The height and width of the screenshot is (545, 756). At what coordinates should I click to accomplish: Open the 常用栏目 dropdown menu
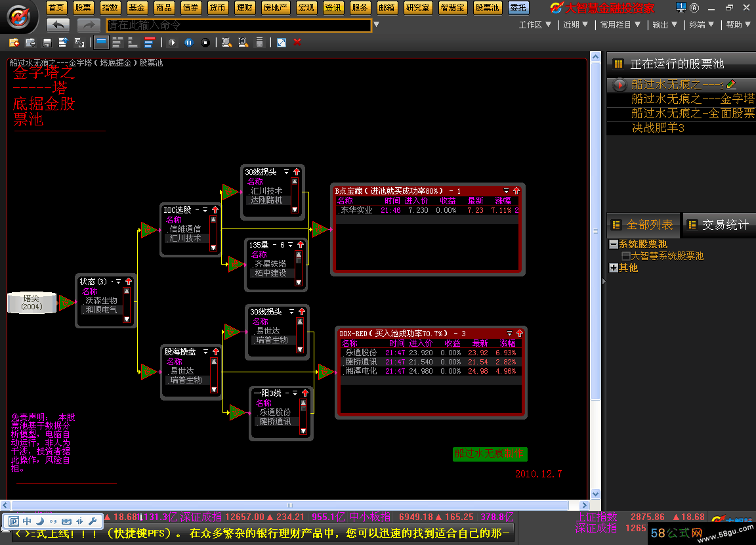(x=621, y=24)
